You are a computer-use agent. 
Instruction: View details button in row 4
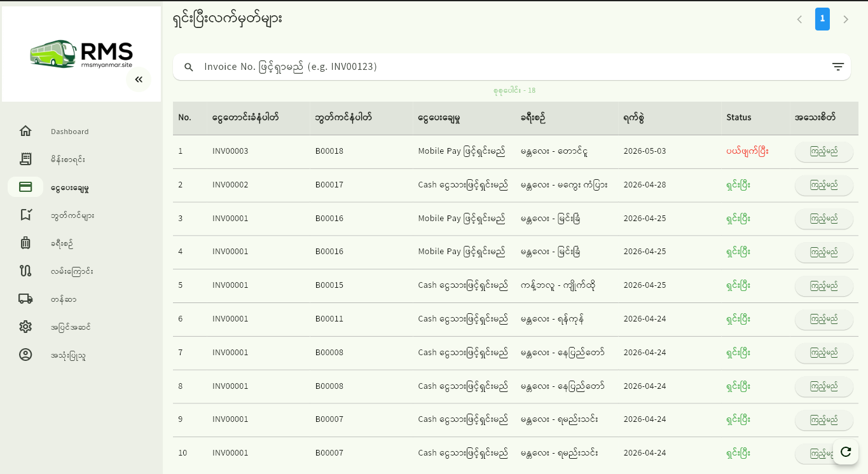(x=823, y=252)
